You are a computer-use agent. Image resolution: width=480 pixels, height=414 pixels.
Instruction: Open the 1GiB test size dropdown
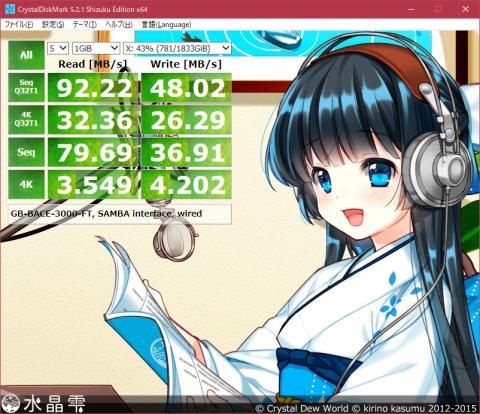pyautogui.click(x=96, y=49)
